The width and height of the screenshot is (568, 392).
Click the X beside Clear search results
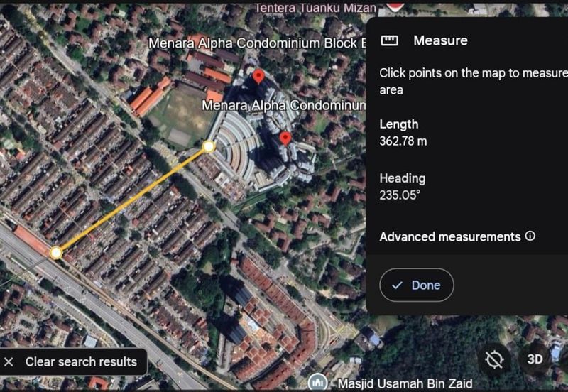9,361
